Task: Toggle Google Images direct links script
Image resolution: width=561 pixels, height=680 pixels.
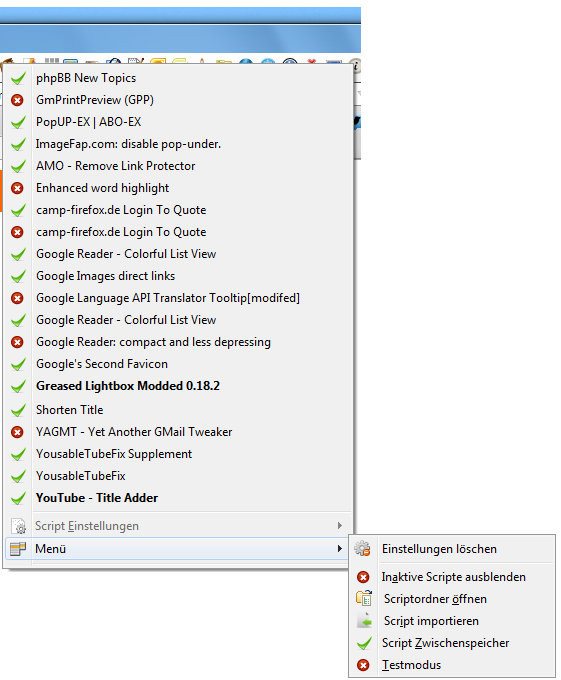Action: click(178, 276)
